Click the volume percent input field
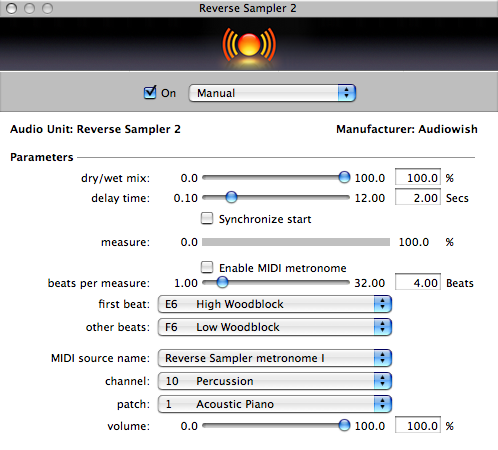The image size is (498, 450). coord(418,425)
